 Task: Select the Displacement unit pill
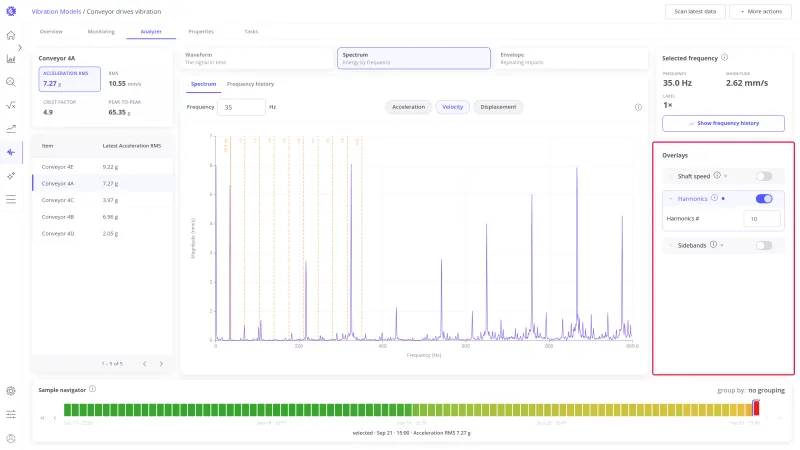(x=498, y=107)
